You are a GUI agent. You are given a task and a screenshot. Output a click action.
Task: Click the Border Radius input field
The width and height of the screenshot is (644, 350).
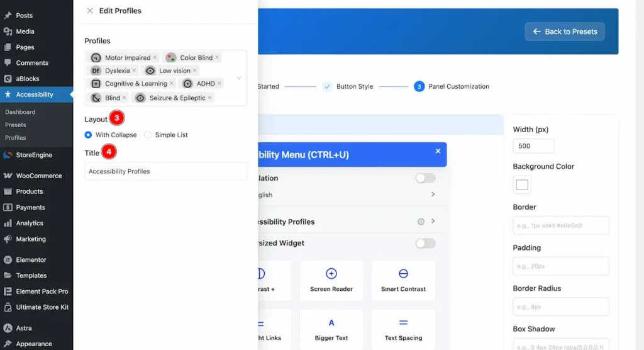click(561, 307)
